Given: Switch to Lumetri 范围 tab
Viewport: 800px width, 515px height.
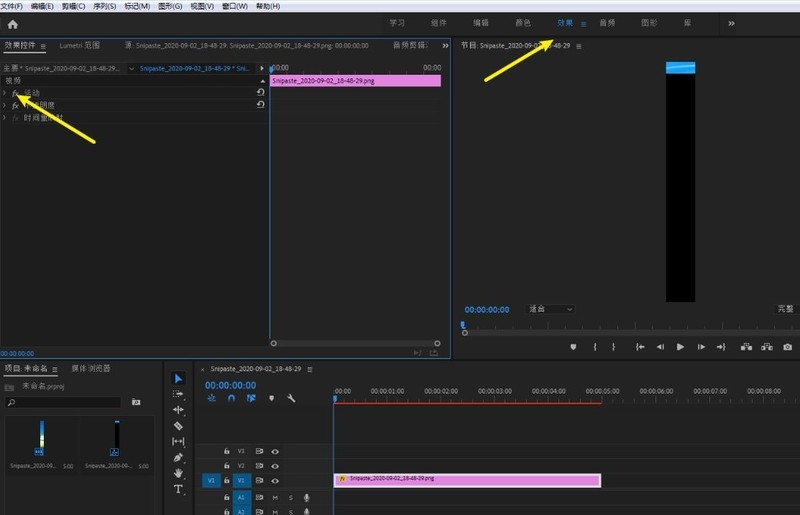Looking at the screenshot, I should coord(80,45).
